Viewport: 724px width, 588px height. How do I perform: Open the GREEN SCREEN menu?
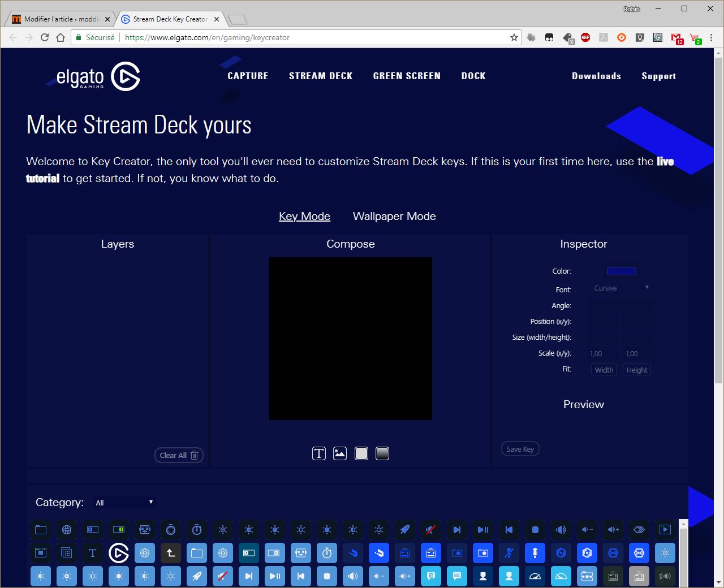(x=407, y=76)
